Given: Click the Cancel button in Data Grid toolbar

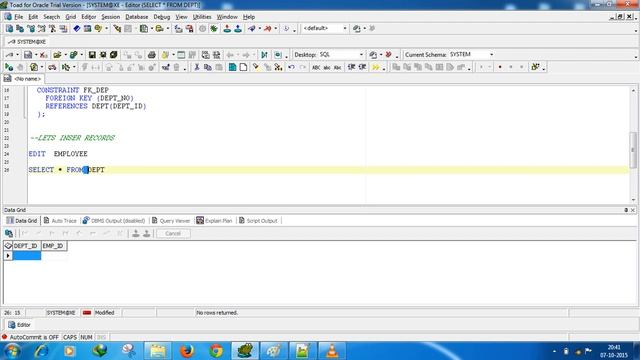Looking at the screenshot, I should [173, 233].
